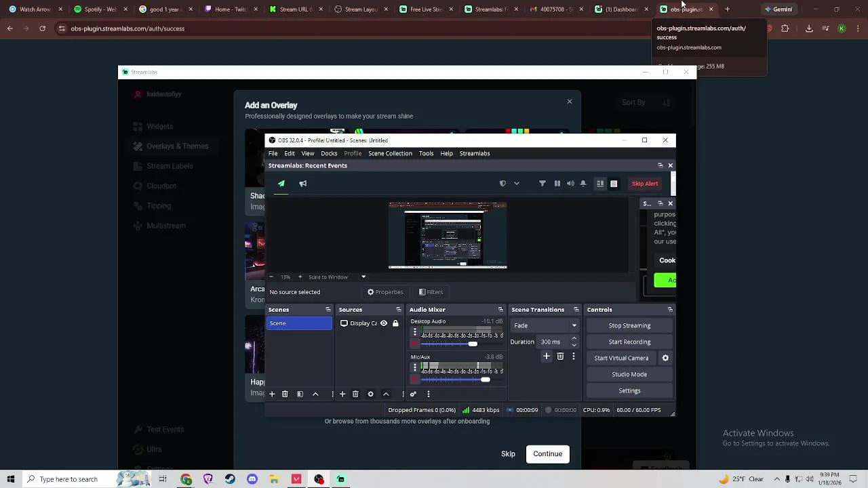Open the File menu in OBS
This screenshot has height=488, width=868.
[273, 153]
